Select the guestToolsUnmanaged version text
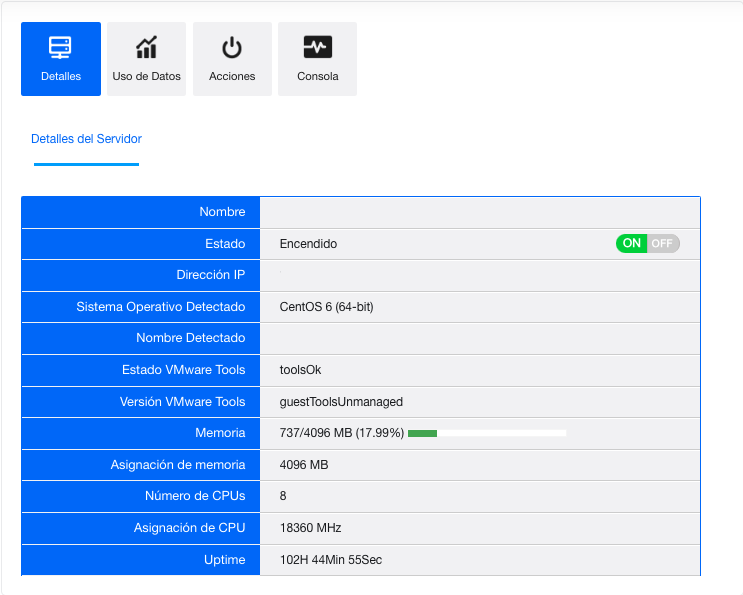The height and width of the screenshot is (595, 743). (x=341, y=402)
